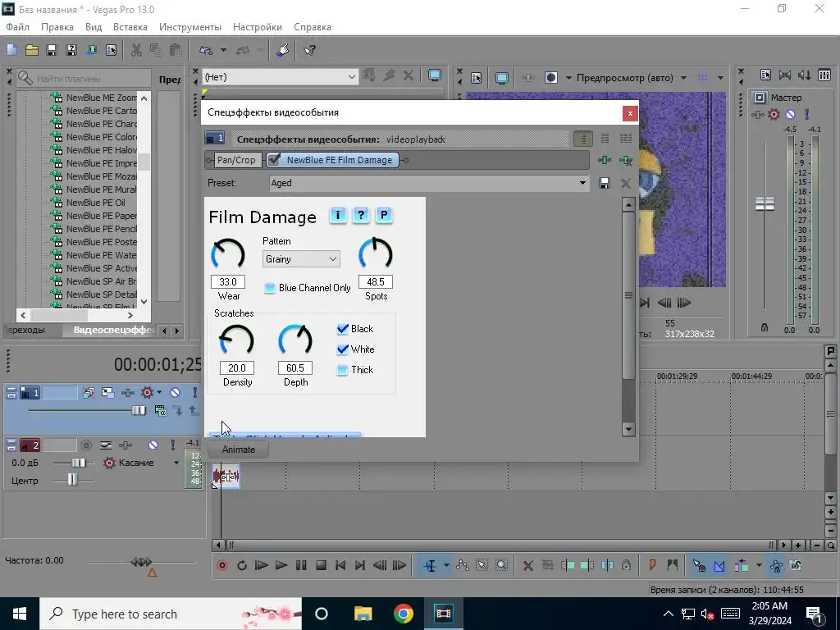840x630 pixels.
Task: Arm audio track 2 for record
Action: 85,445
